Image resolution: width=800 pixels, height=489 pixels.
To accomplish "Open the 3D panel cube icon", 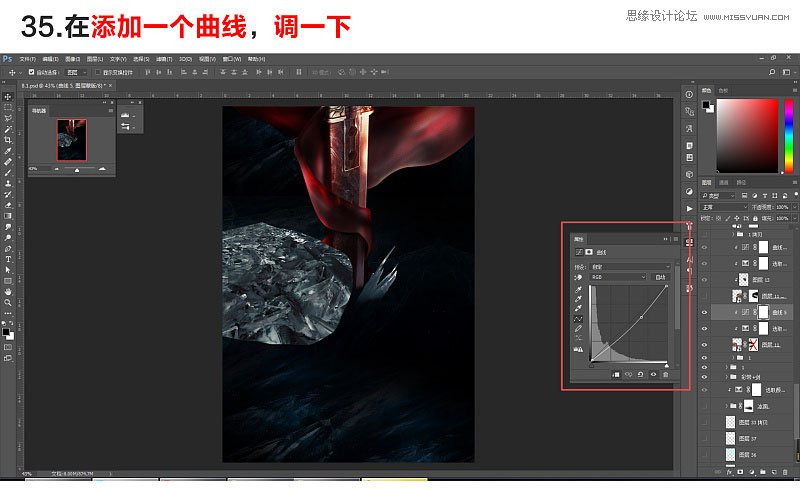I will point(689,174).
